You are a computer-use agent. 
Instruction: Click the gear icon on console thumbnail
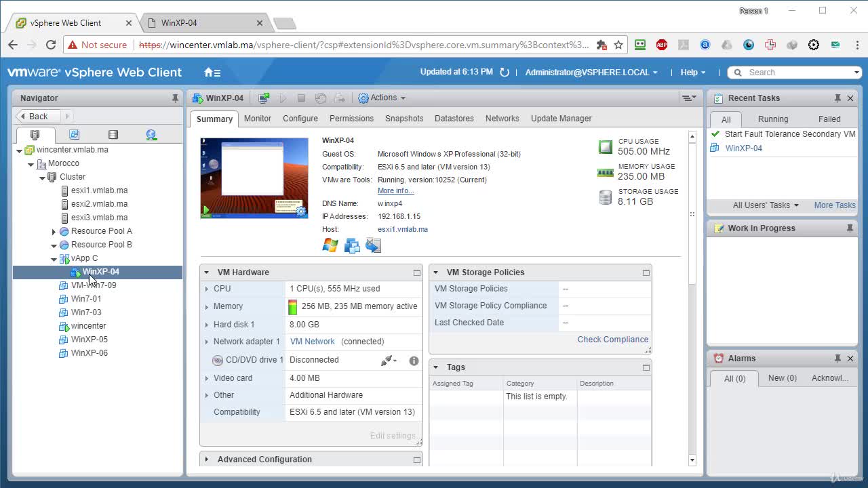pyautogui.click(x=301, y=211)
